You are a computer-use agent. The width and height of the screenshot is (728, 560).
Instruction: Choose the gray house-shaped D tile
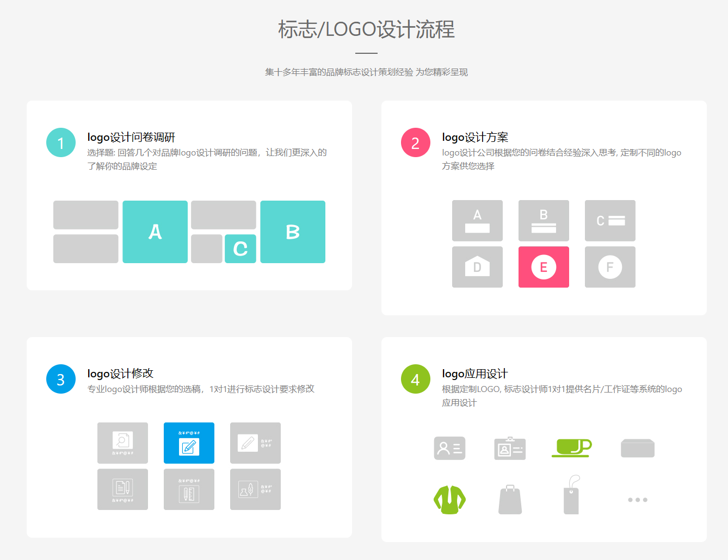tap(477, 267)
